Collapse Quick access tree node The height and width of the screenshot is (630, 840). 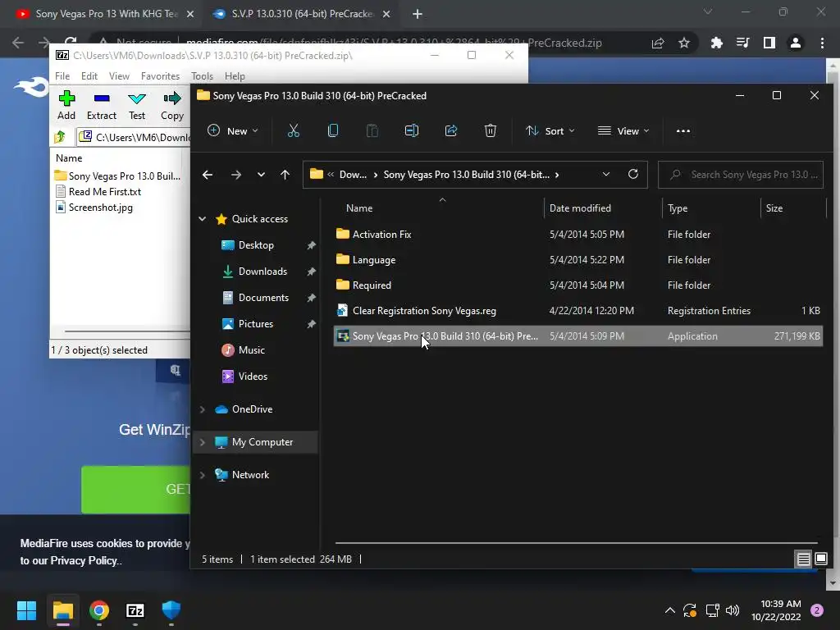coord(203,218)
